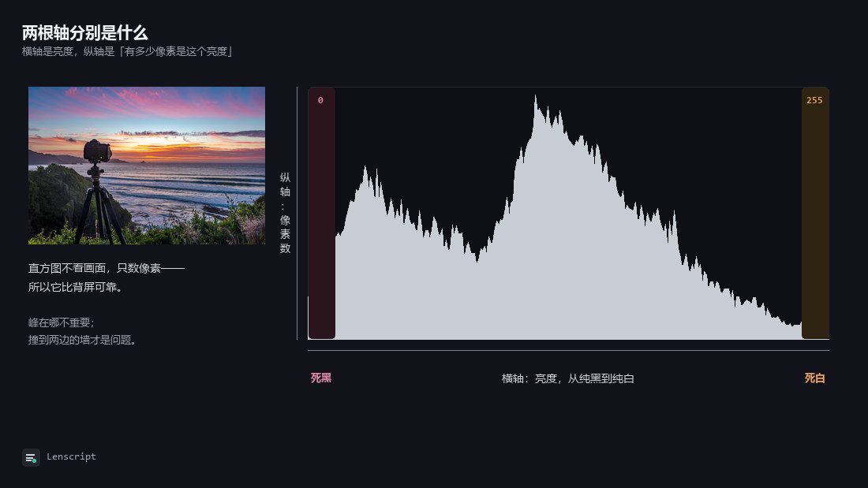Click the text 所以它比背屏可靠

(73, 287)
